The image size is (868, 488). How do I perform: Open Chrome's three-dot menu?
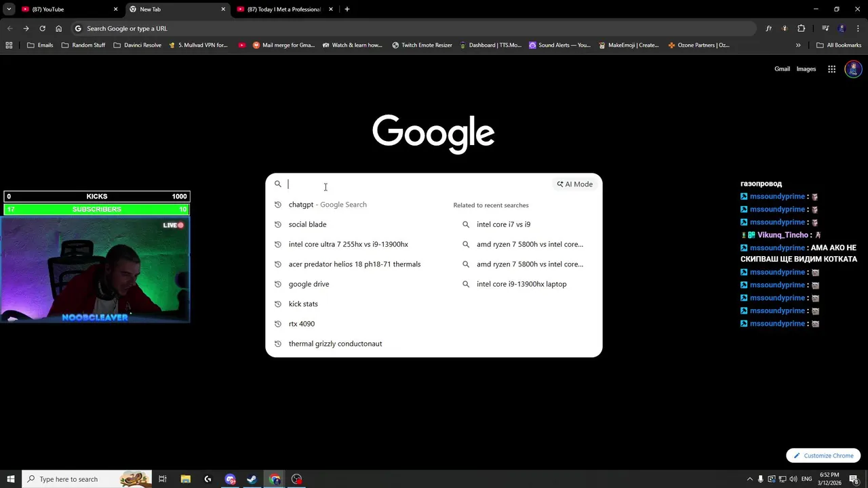[858, 28]
